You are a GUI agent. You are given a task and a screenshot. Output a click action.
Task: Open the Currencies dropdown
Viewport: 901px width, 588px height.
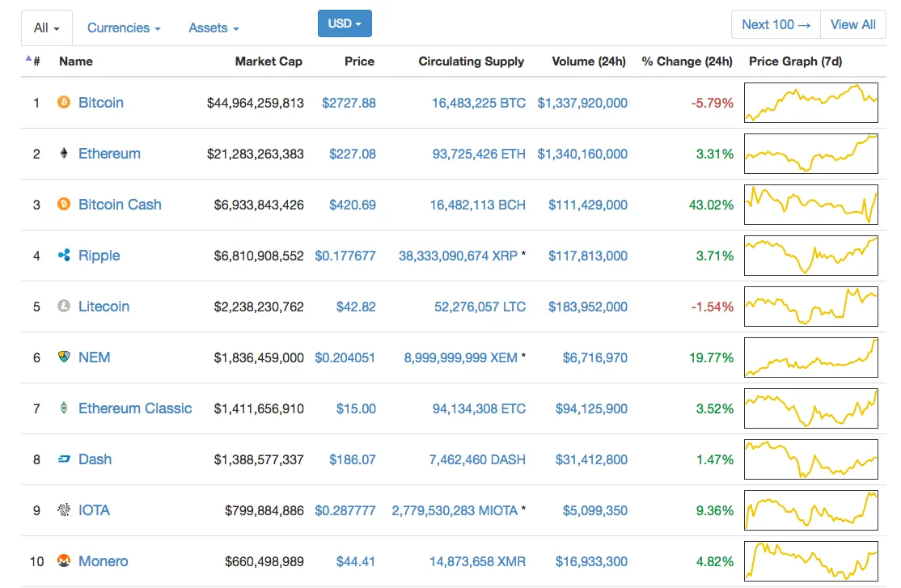tap(124, 27)
